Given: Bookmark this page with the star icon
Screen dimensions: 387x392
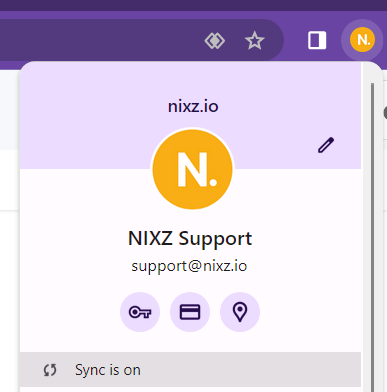Looking at the screenshot, I should [255, 41].
